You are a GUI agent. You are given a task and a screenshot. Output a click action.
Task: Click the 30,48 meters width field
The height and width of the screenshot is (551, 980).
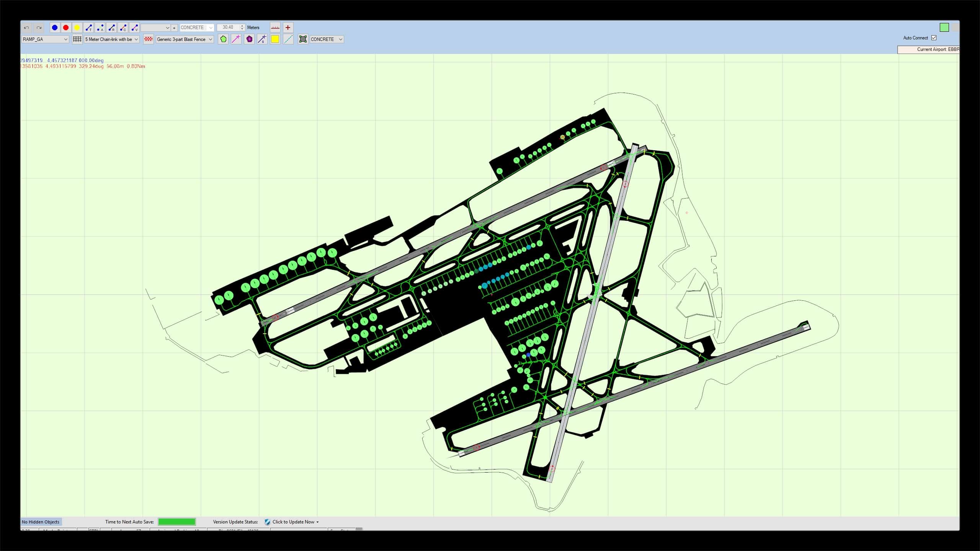(228, 28)
